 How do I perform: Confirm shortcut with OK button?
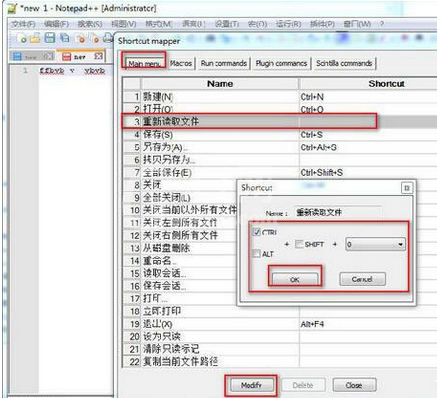[x=294, y=279]
